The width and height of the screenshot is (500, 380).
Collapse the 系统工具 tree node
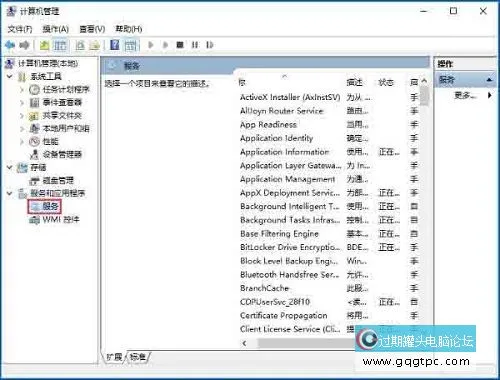(x=10, y=76)
